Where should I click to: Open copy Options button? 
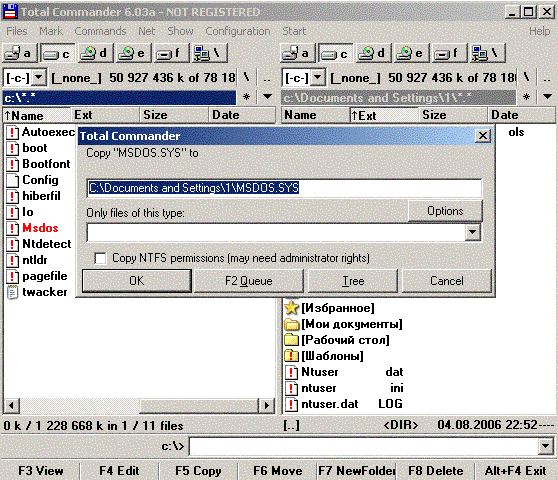click(x=445, y=211)
